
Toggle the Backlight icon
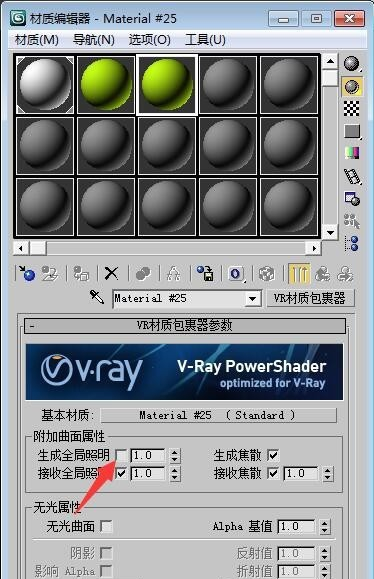tap(352, 86)
